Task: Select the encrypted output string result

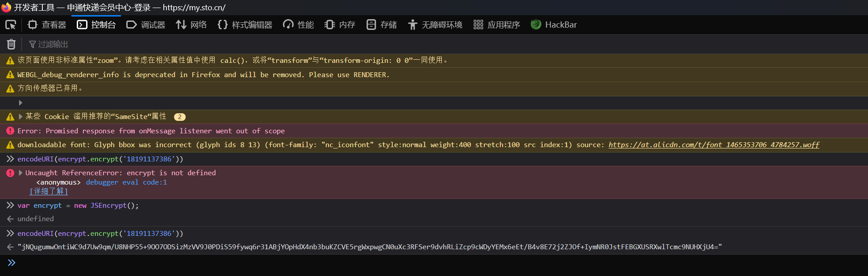Action: point(370,247)
